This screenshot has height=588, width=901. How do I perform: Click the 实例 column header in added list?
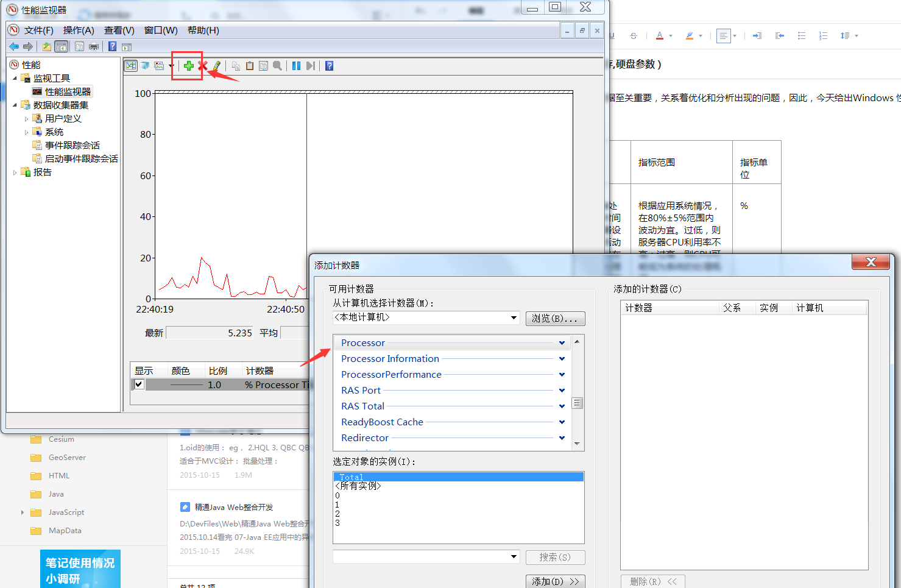point(774,308)
